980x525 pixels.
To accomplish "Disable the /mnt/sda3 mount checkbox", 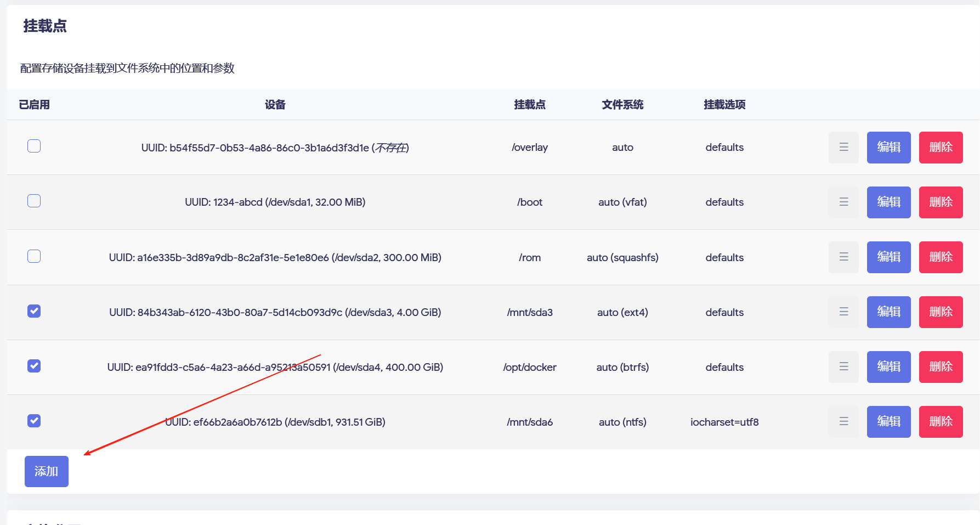I will point(34,311).
